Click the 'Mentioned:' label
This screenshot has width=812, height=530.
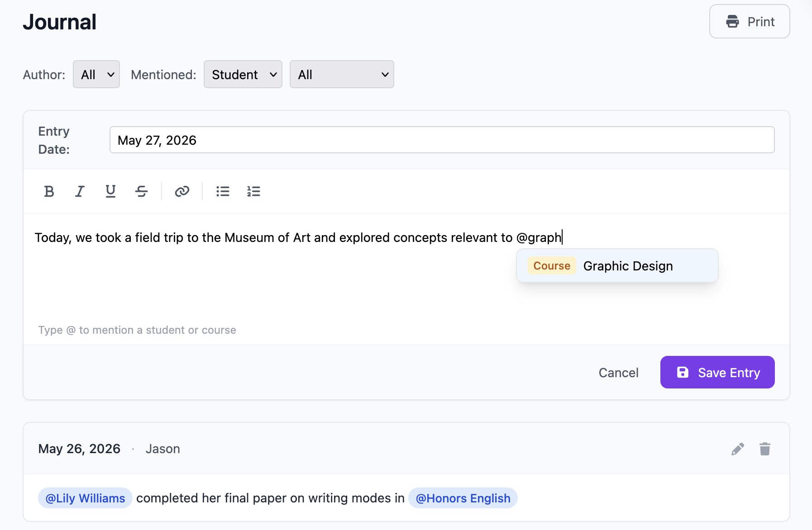pyautogui.click(x=163, y=75)
